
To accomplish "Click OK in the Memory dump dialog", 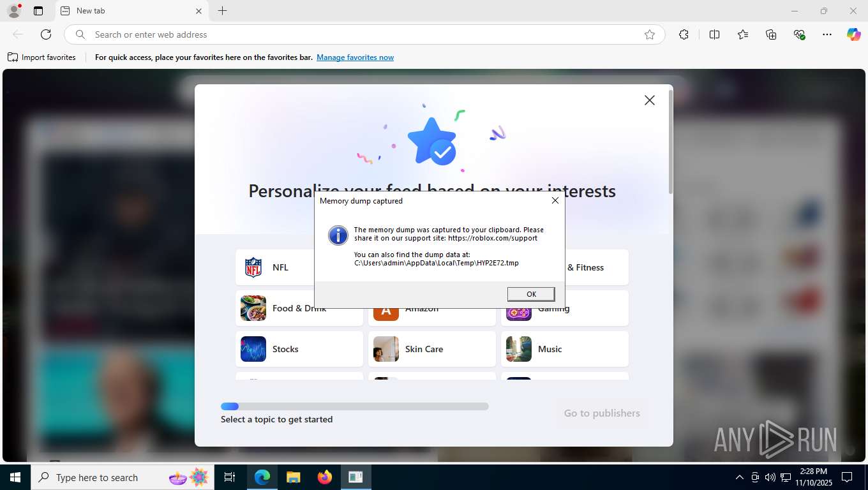I will point(531,294).
